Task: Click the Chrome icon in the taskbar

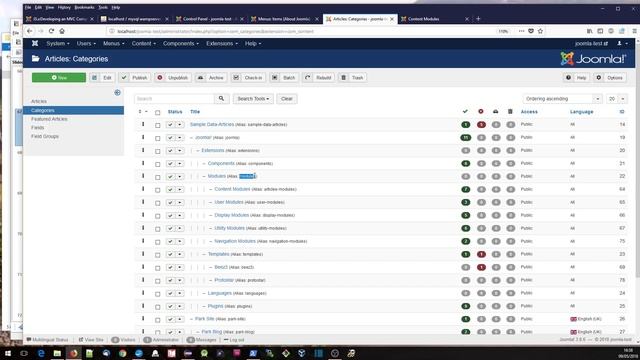Action: (x=122, y=353)
